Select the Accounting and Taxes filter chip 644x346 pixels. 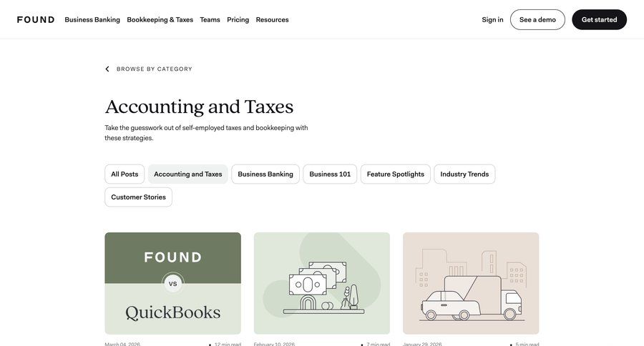[x=188, y=174]
